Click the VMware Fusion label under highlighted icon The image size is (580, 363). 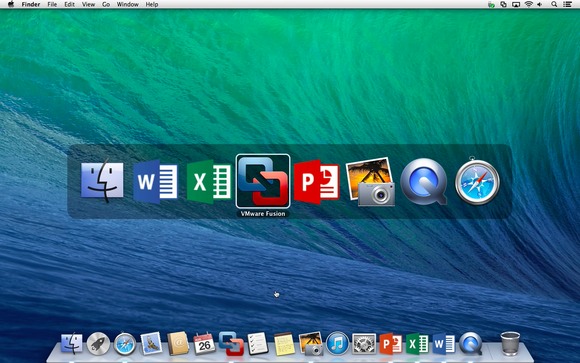(263, 214)
